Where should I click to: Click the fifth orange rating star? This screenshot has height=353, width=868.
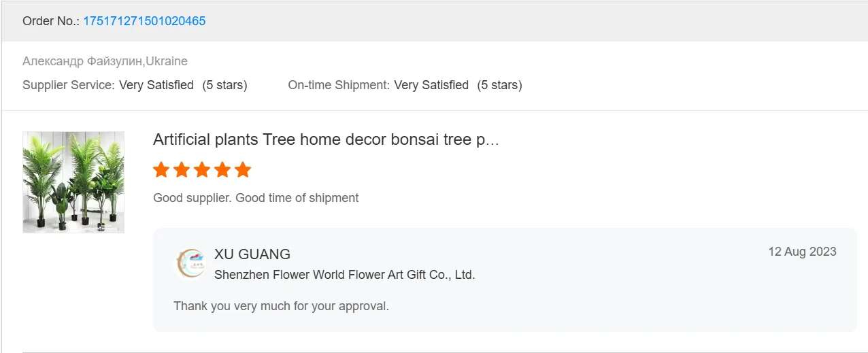[243, 170]
